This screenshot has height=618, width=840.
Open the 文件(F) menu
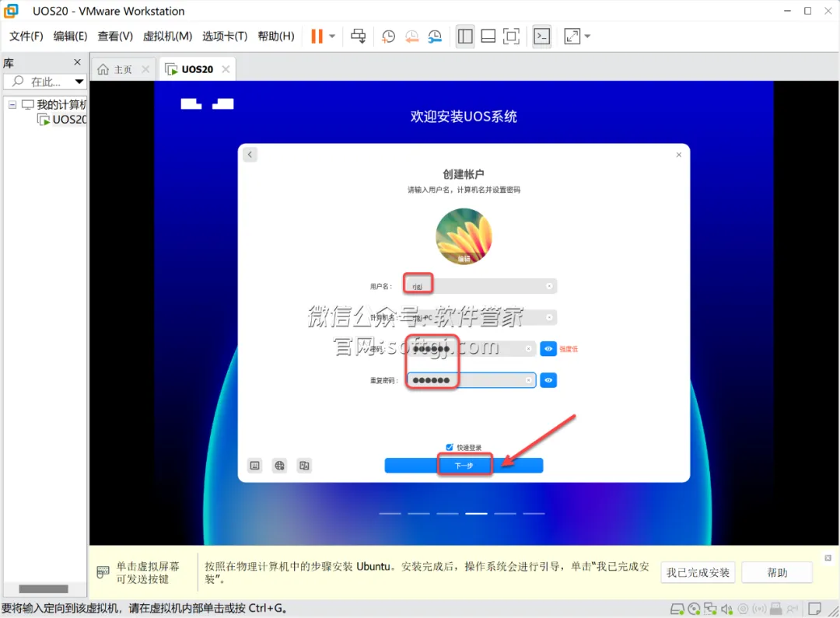pyautogui.click(x=26, y=37)
